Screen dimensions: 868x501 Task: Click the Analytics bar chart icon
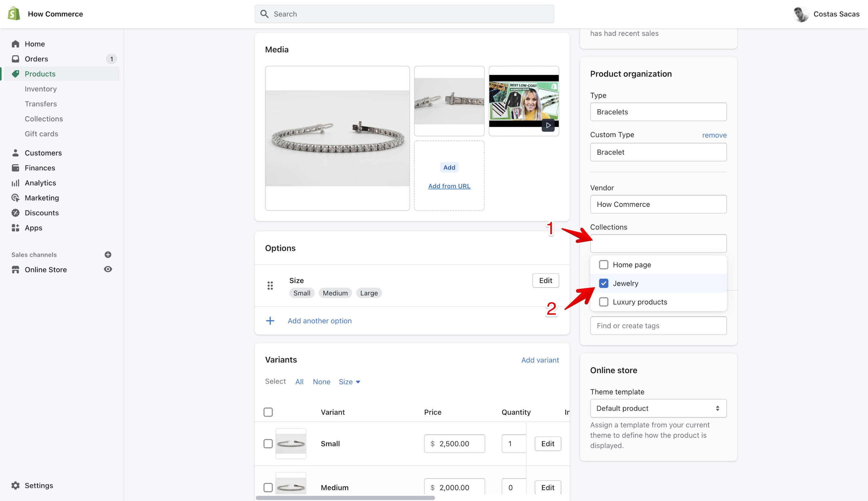tap(15, 183)
